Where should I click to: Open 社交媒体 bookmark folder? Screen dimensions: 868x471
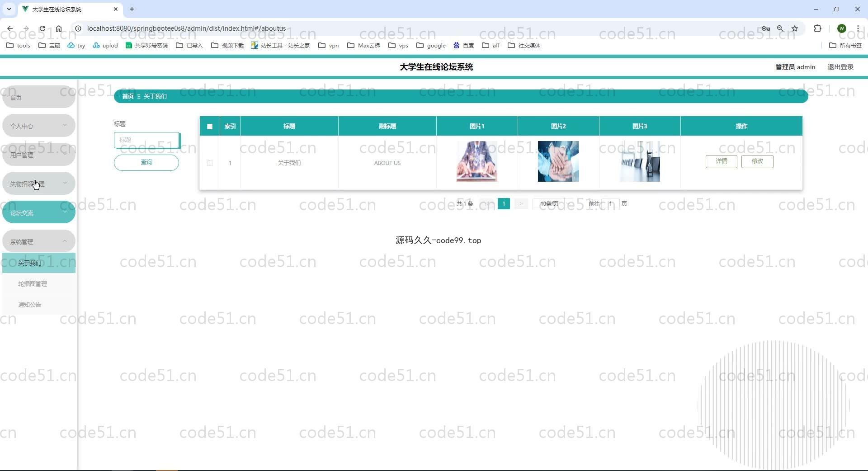click(524, 45)
